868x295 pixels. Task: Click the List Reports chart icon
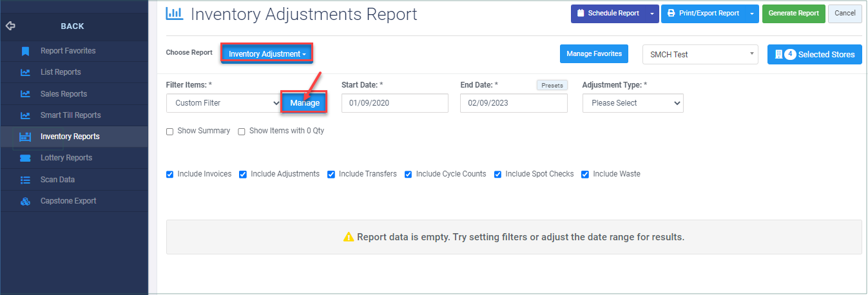coord(25,72)
